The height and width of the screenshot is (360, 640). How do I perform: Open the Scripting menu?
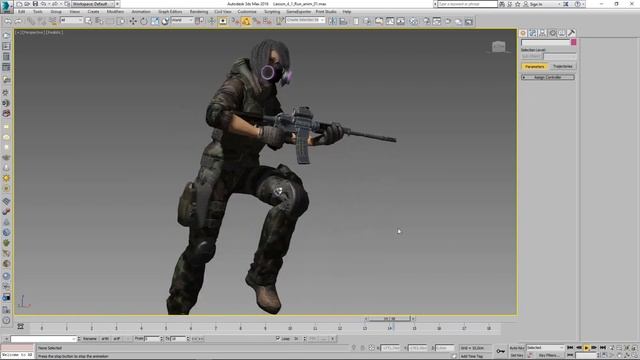272,11
